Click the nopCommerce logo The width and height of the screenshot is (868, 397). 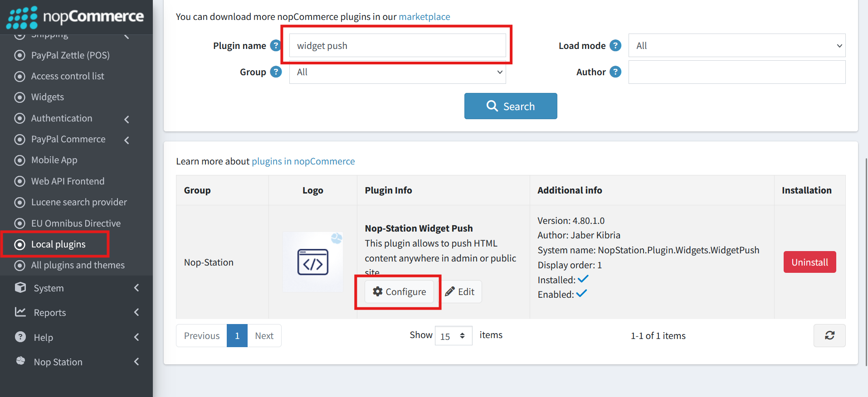point(75,17)
